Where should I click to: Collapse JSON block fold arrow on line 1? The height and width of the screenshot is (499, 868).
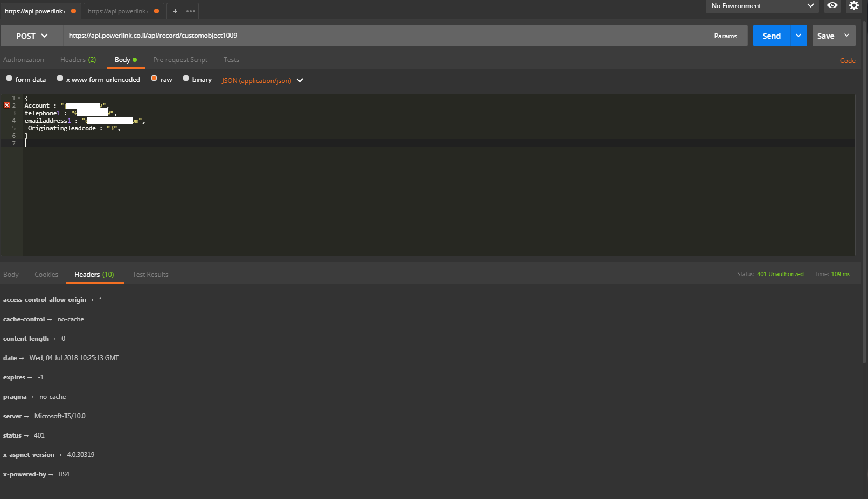[19, 98]
